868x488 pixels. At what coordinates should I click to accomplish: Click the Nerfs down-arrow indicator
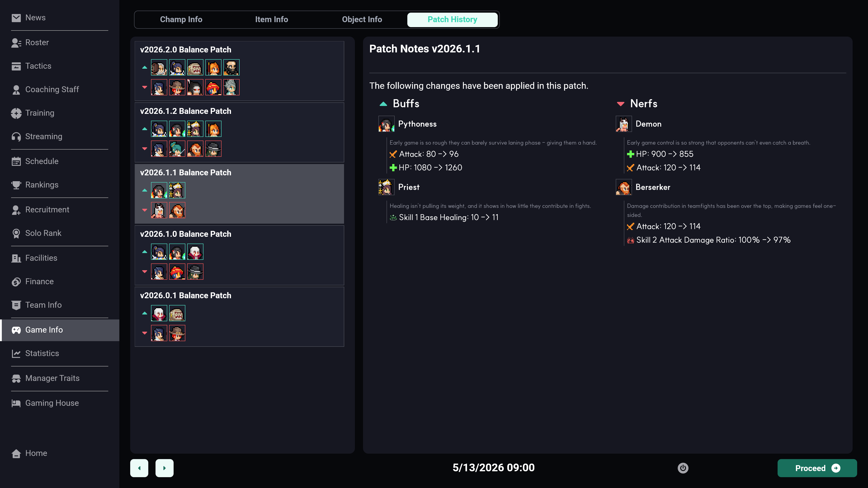click(x=620, y=104)
